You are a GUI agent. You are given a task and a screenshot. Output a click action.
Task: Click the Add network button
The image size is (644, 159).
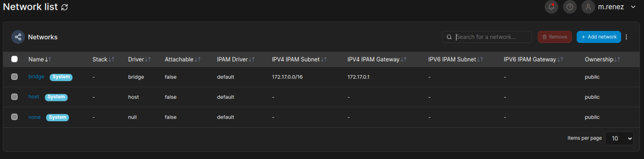599,37
